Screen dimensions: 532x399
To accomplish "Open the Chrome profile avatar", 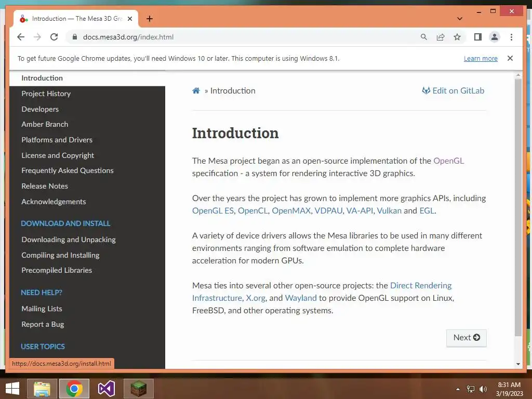I will pyautogui.click(x=495, y=37).
